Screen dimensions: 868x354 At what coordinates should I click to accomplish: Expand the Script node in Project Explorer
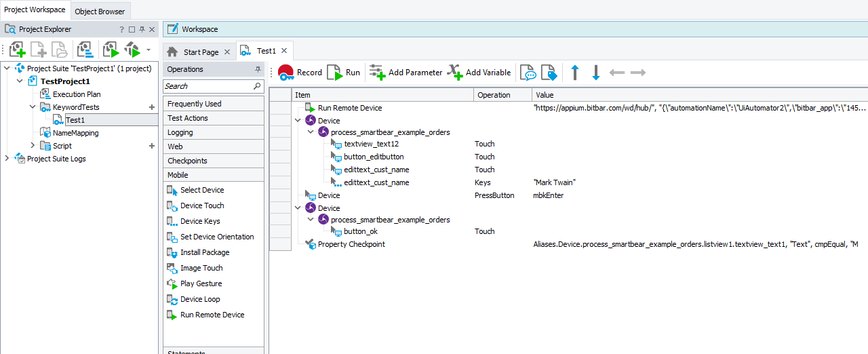click(33, 146)
